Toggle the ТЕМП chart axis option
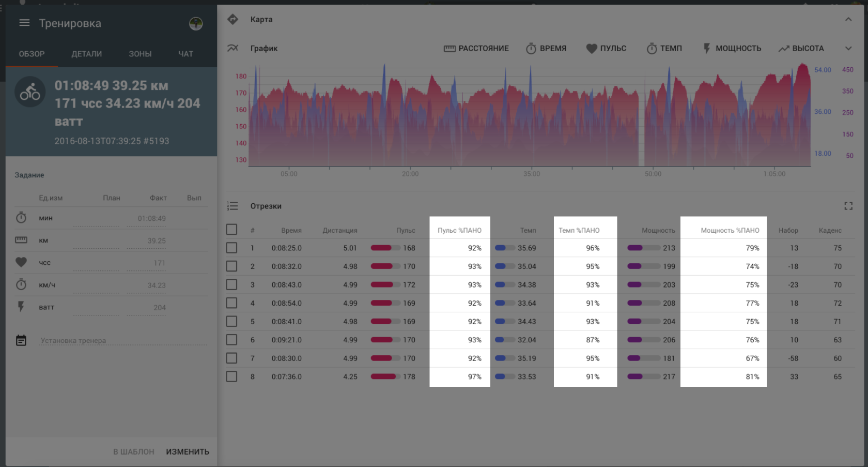 pos(664,49)
